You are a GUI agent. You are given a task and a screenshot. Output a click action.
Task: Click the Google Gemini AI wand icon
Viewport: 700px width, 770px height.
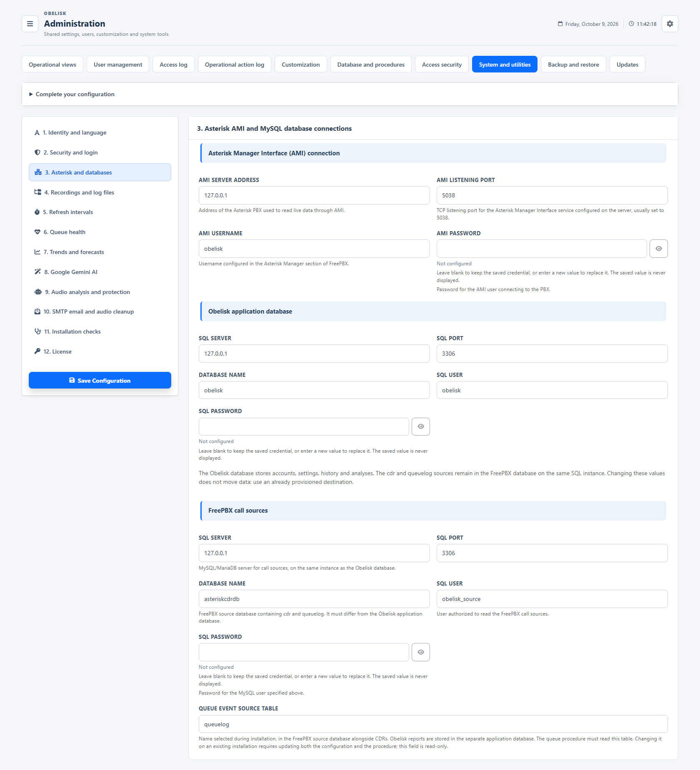[x=37, y=272]
